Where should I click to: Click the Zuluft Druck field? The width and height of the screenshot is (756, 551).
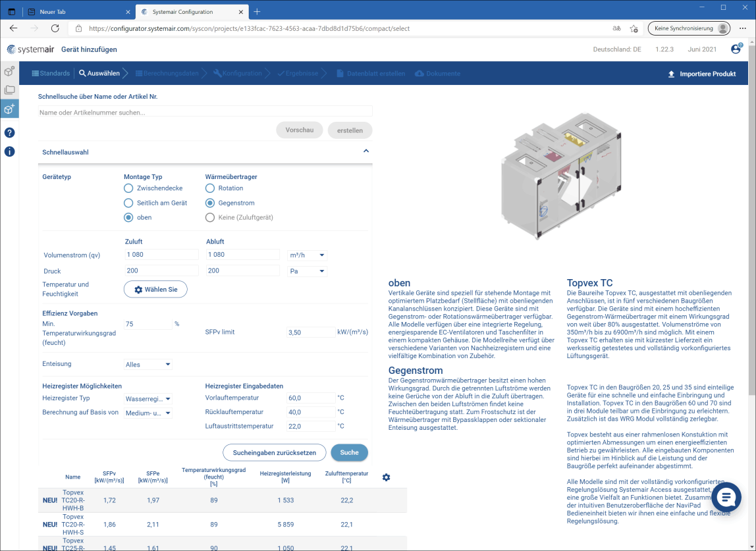[161, 271]
